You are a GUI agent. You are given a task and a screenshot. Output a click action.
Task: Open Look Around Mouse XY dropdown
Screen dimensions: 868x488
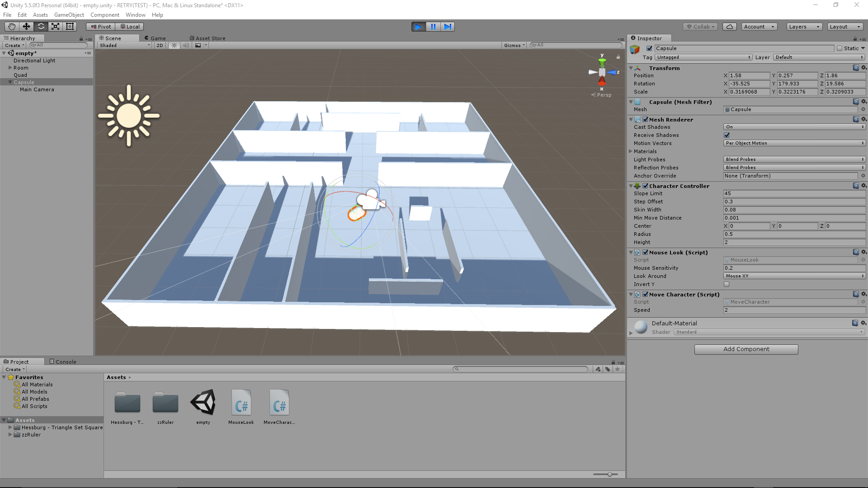[x=794, y=276]
